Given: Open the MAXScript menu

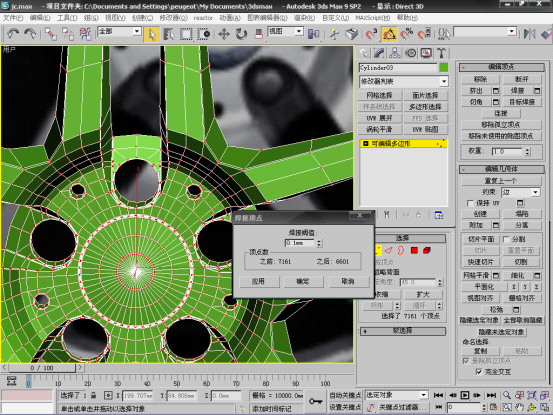Looking at the screenshot, I should (372, 18).
